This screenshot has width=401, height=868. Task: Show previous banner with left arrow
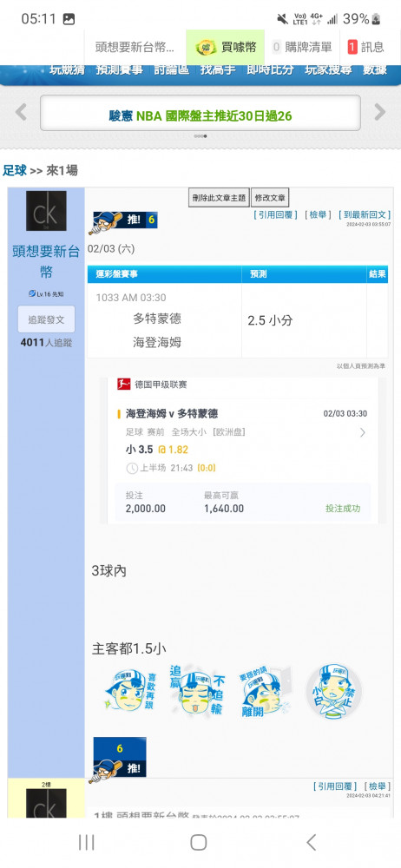coord(21,112)
